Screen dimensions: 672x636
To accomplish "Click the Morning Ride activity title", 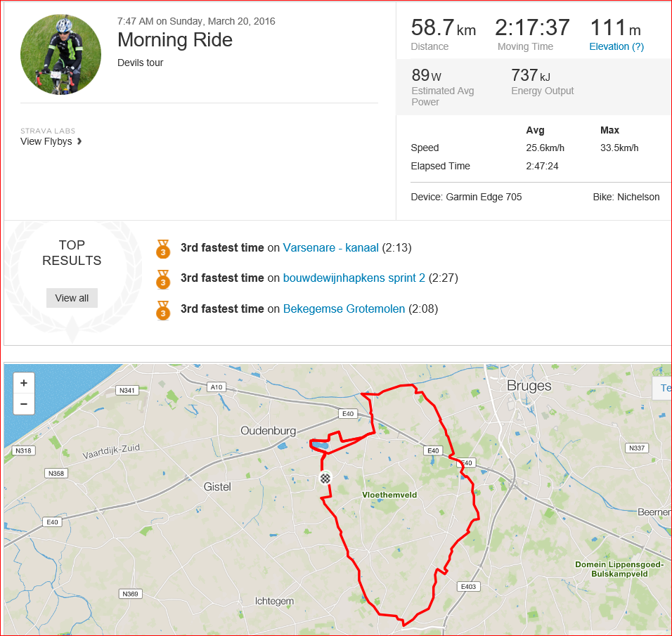I will click(x=175, y=39).
